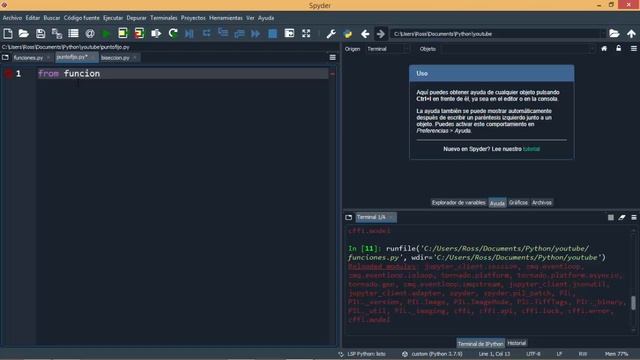
Task: Browse the console tabs list icon
Action: click(x=349, y=218)
